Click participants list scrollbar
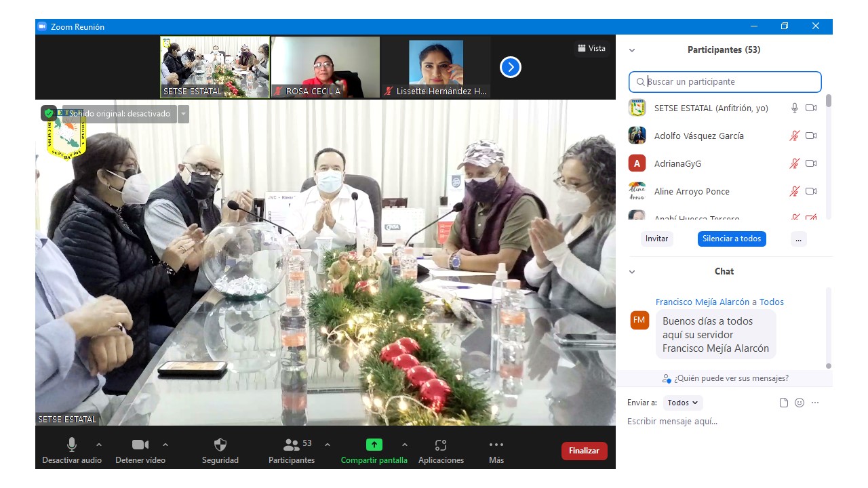The height and width of the screenshot is (488, 868). pos(829,102)
